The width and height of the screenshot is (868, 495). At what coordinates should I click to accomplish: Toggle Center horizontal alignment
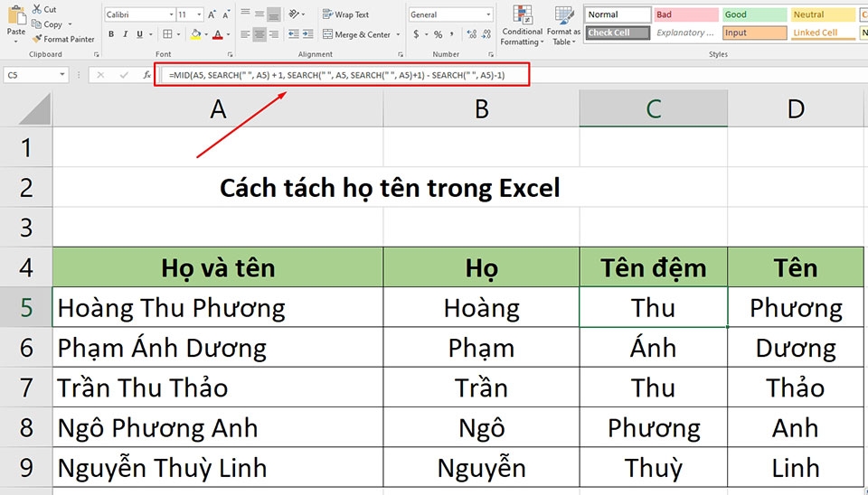pyautogui.click(x=259, y=34)
